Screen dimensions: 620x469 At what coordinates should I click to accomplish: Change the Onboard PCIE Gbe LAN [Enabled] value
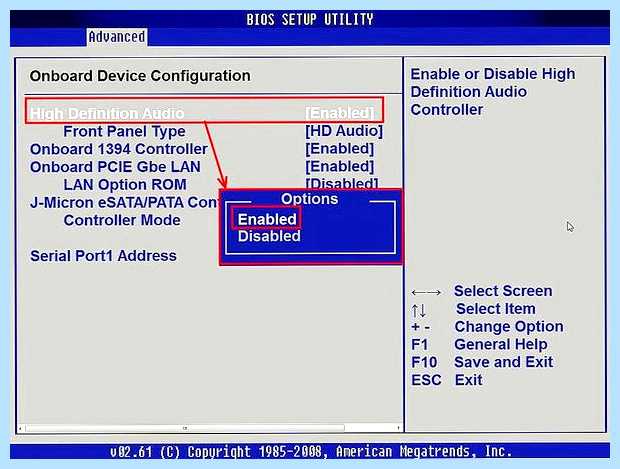pyautogui.click(x=339, y=166)
